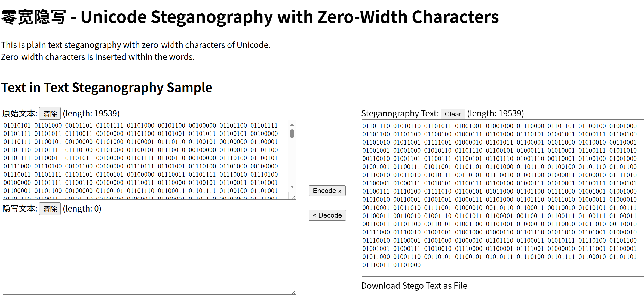
Task: Open the Download Stego Text as File link
Action: click(414, 286)
